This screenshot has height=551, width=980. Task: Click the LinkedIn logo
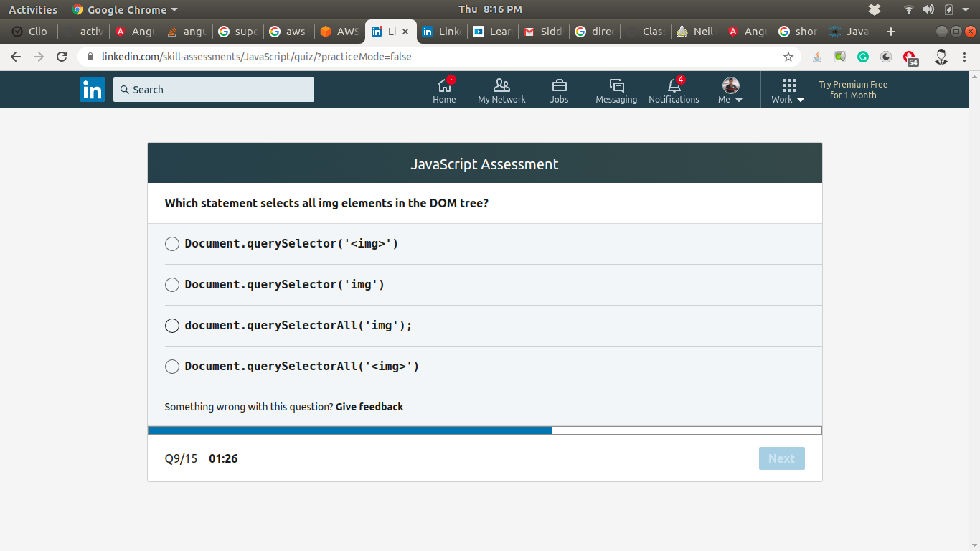[93, 90]
